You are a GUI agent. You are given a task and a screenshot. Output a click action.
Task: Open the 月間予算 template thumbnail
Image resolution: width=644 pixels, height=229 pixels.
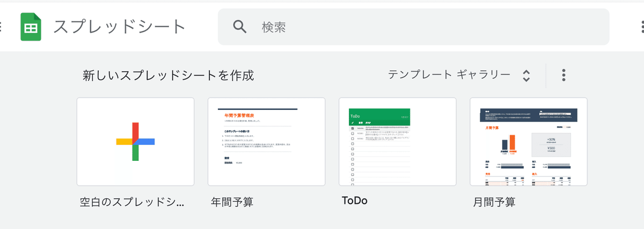(529, 142)
